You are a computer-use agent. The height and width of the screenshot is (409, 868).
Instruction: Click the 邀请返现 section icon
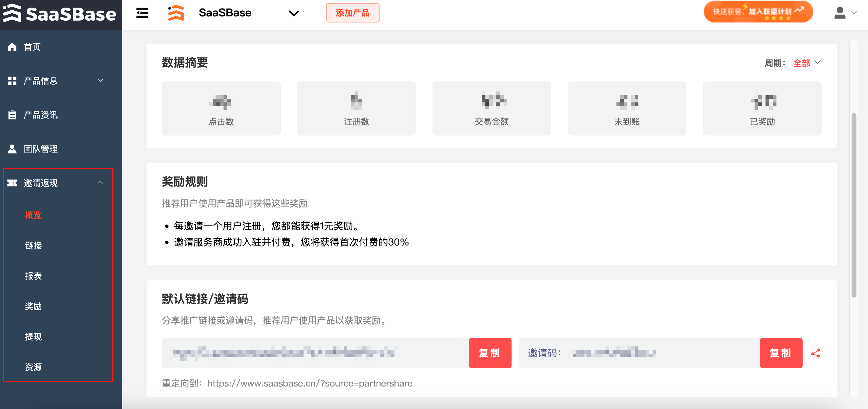pos(12,183)
